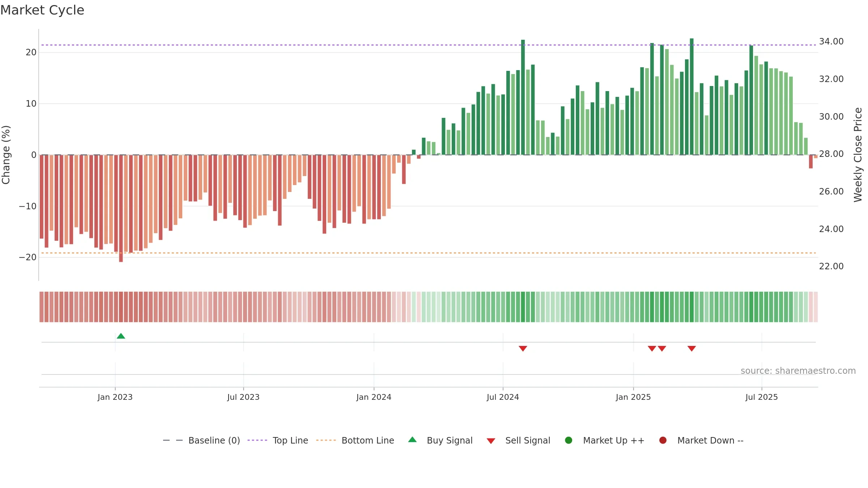The height and width of the screenshot is (488, 868).
Task: Toggle the Baseline (0) legend item
Action: [201, 440]
